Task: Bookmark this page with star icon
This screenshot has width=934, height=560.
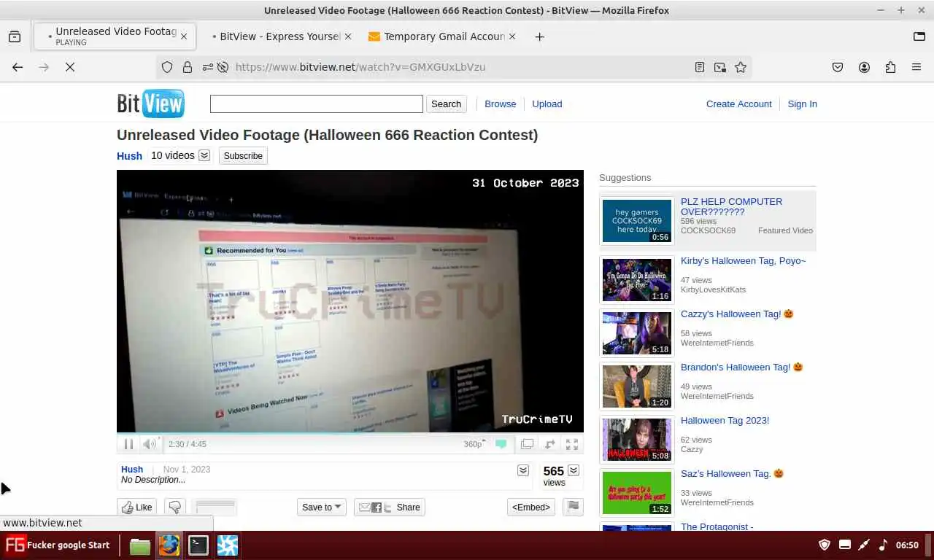Action: point(741,67)
